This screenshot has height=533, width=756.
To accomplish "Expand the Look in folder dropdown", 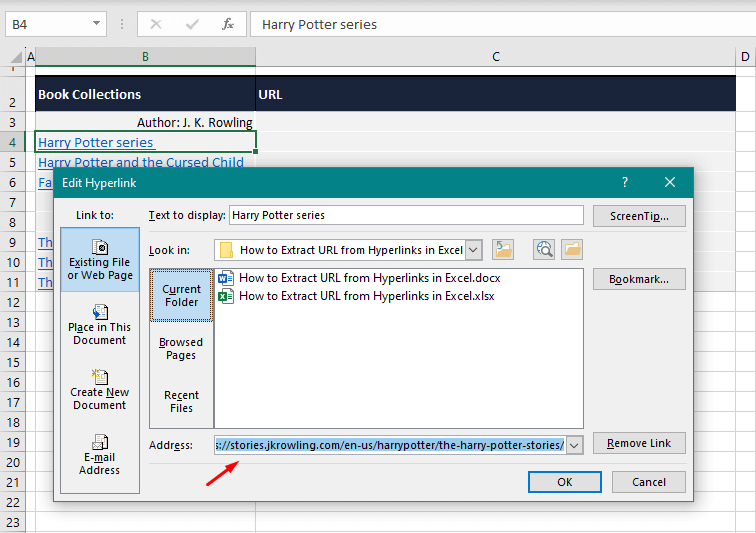I will 473,250.
